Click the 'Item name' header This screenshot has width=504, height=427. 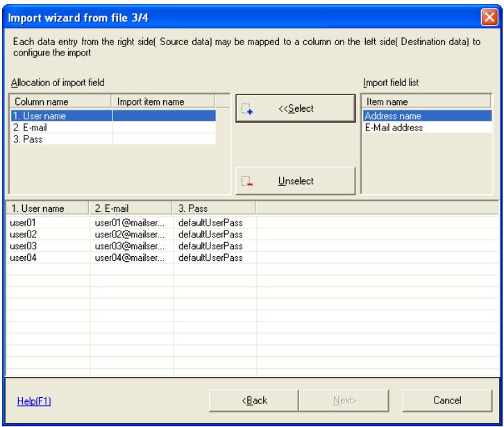pos(426,101)
